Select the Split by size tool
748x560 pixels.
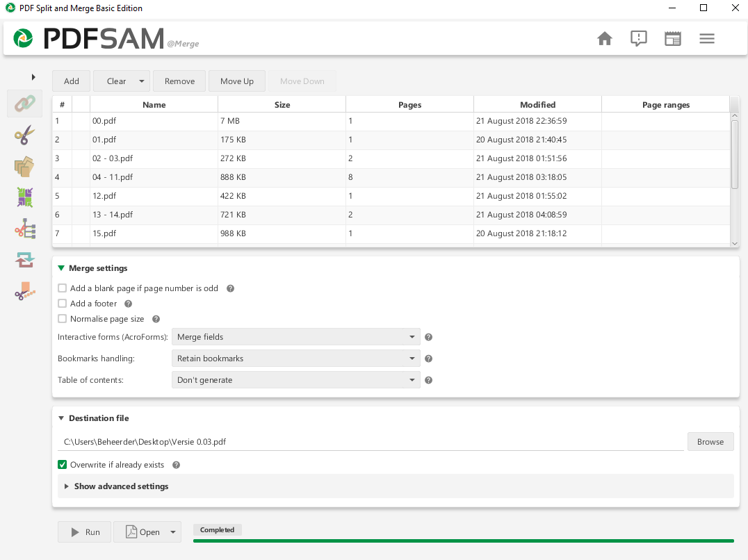[x=24, y=291]
